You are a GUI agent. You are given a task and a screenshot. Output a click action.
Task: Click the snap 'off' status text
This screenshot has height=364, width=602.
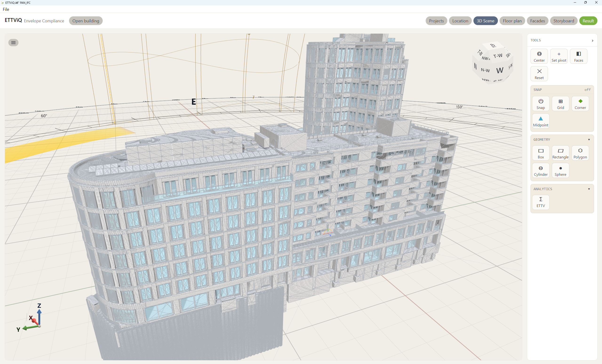587,90
